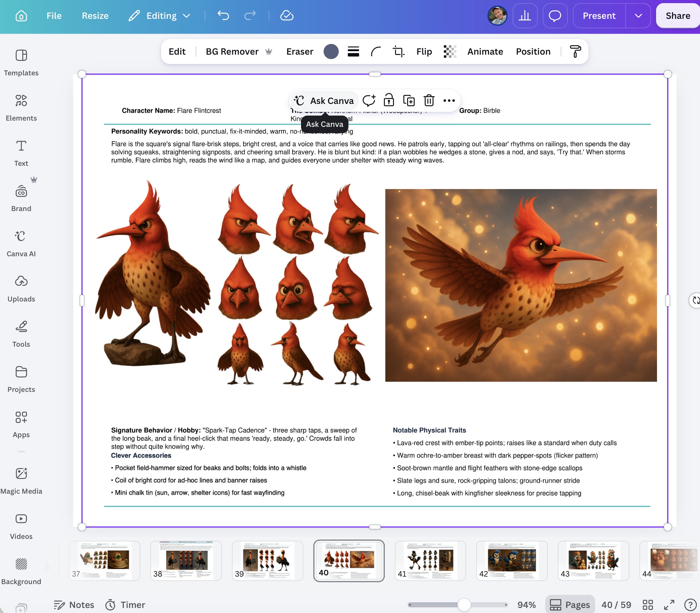Viewport: 700px width, 613px height.
Task: Open the Resize menu
Action: pos(95,16)
